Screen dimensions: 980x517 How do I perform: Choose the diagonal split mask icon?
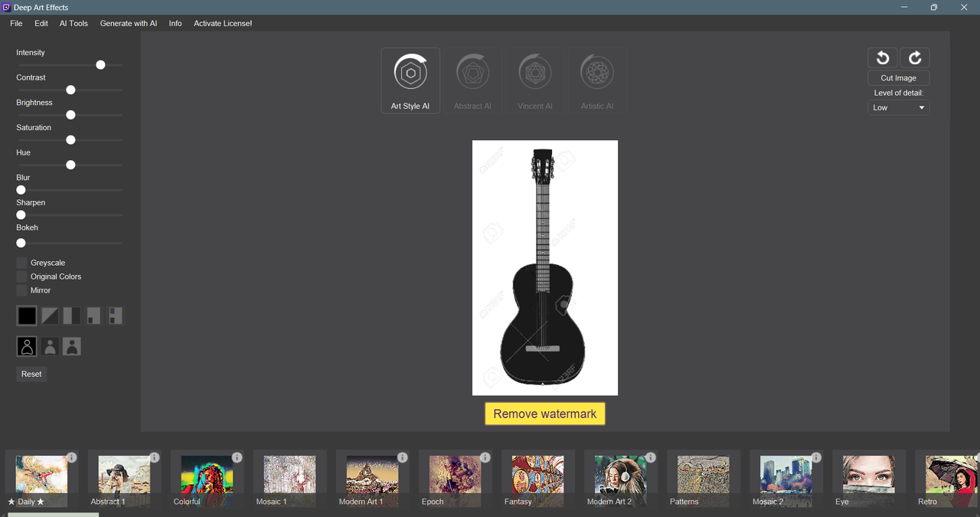click(50, 316)
